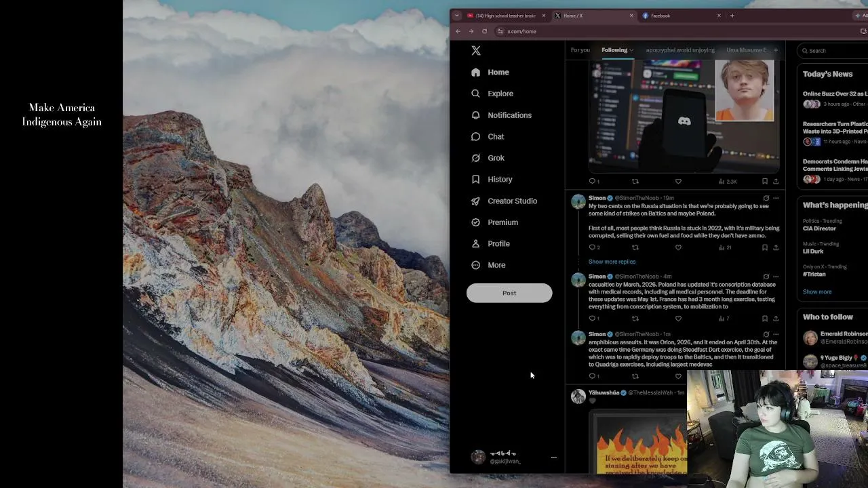Switch to the Uma Musume feed tab
Image resolution: width=868 pixels, height=488 pixels.
click(x=746, y=50)
